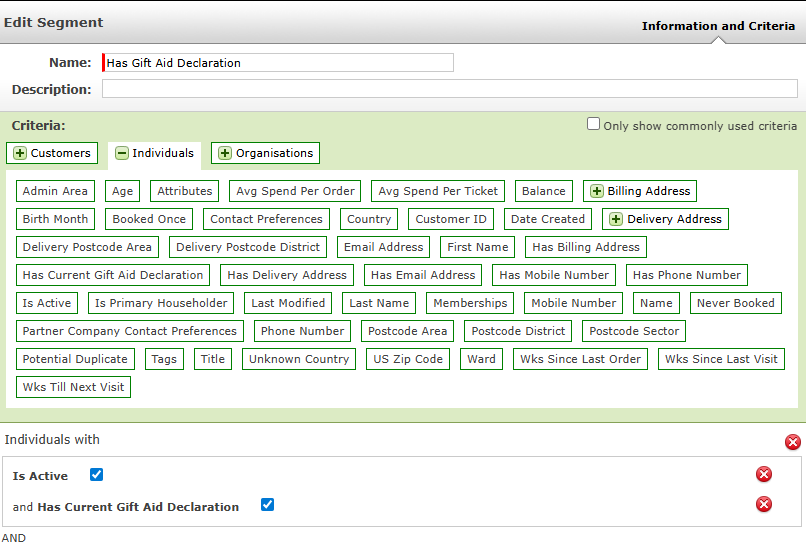Viewport: 806px width, 546px height.
Task: Uncheck the Is Active checkbox
Action: (97, 475)
